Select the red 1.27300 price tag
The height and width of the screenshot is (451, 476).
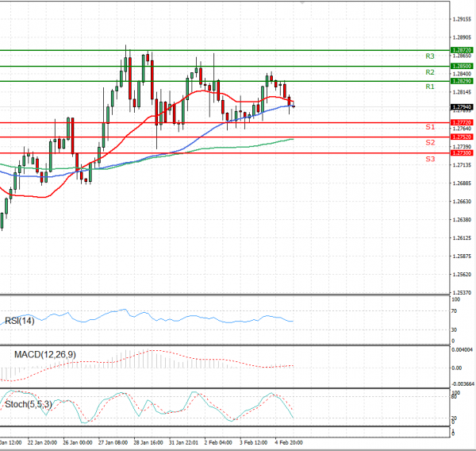click(462, 153)
